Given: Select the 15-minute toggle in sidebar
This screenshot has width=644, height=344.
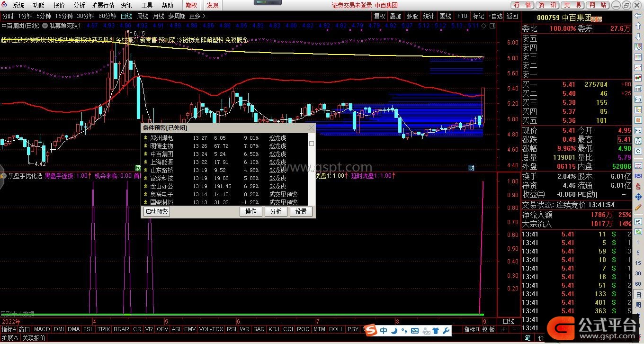Looking at the screenshot, I should pyautogui.click(x=638, y=263).
